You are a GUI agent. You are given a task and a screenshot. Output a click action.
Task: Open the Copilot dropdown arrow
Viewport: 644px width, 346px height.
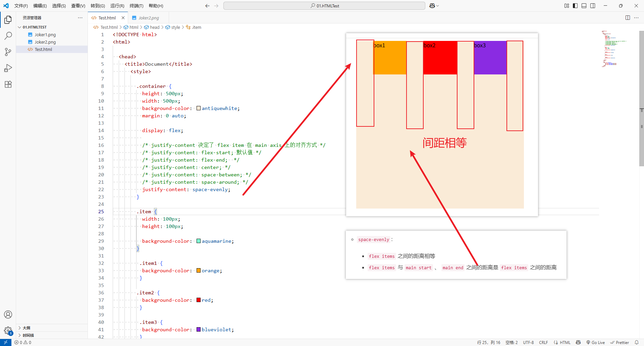[x=438, y=6]
